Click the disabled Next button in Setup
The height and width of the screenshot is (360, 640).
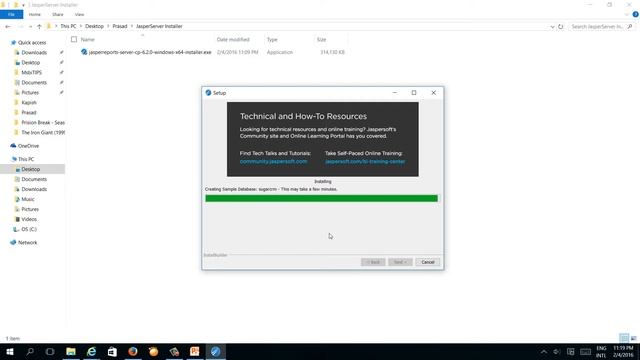[400, 262]
